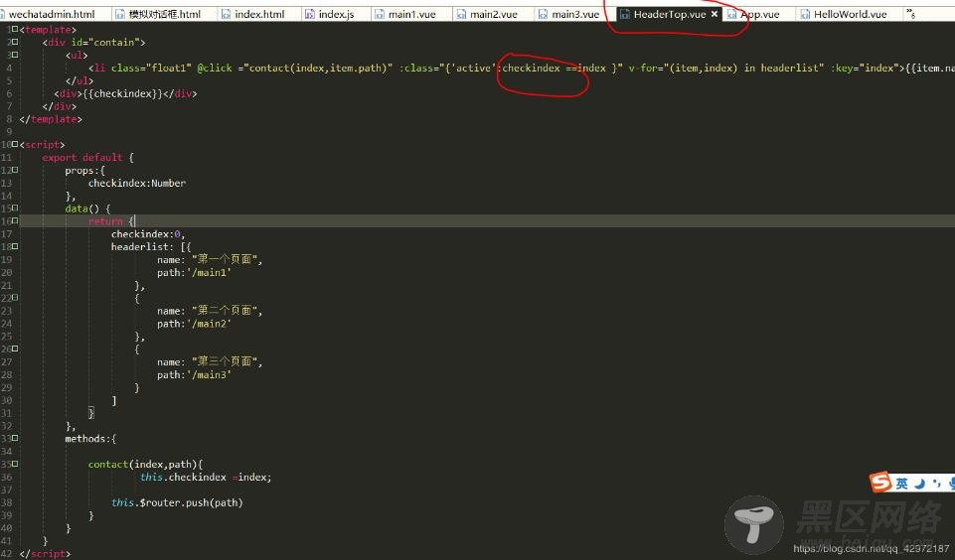Click the 'this.checkindex =index;' statement
The width and height of the screenshot is (955, 560).
tap(206, 478)
